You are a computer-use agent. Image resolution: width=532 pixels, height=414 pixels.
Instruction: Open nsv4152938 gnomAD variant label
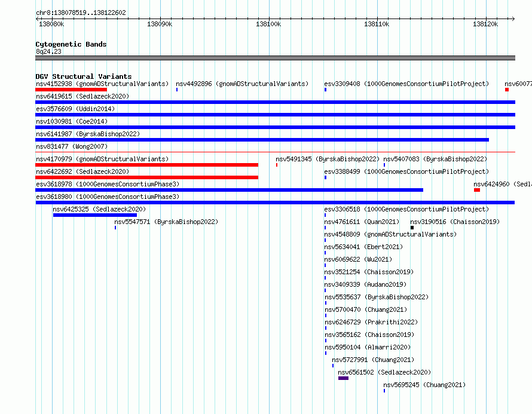[x=102, y=84]
